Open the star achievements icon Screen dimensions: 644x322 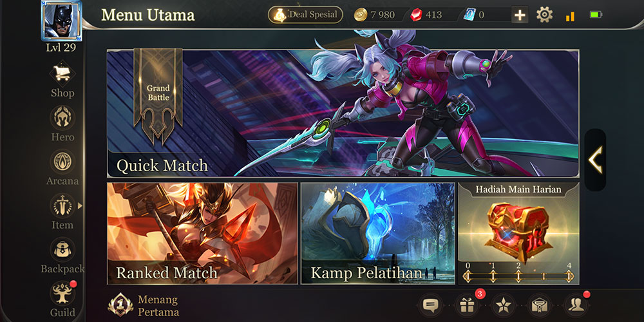coord(504,305)
